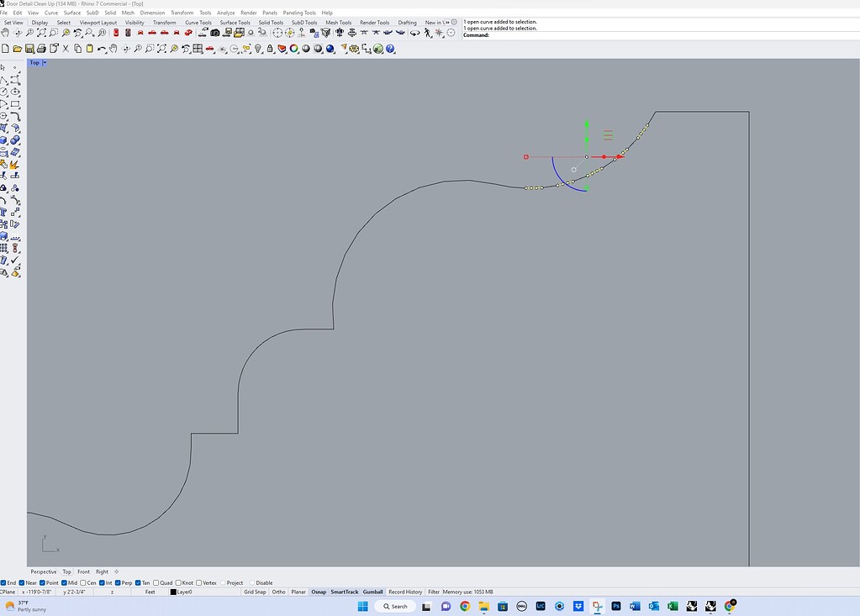The height and width of the screenshot is (616, 860).
Task: Open the Curve menu in the menu bar
Action: point(51,13)
